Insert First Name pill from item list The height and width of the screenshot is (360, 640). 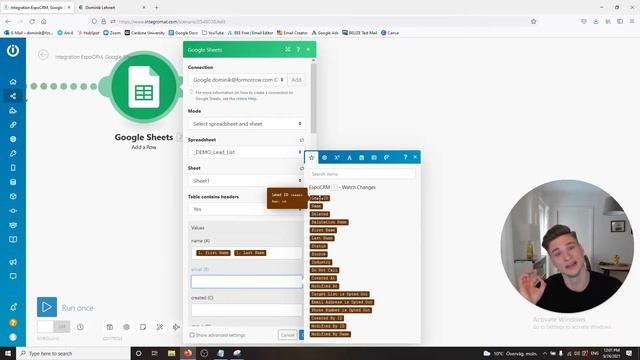(x=323, y=230)
